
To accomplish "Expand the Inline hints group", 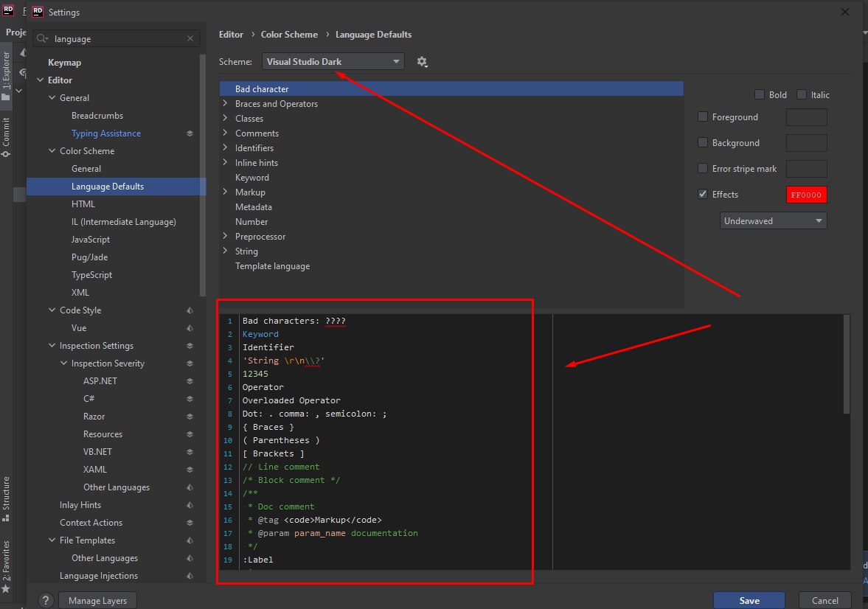I will pos(225,163).
